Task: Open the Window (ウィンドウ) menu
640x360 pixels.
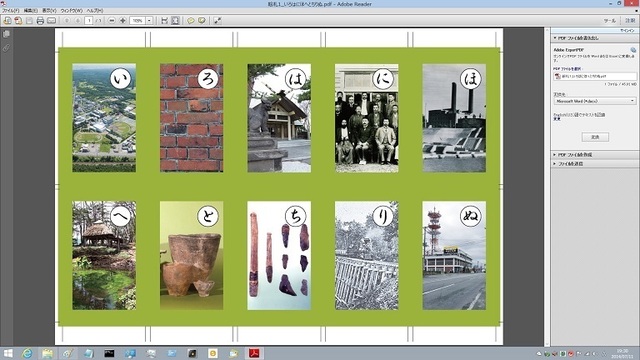Action: (x=71, y=10)
